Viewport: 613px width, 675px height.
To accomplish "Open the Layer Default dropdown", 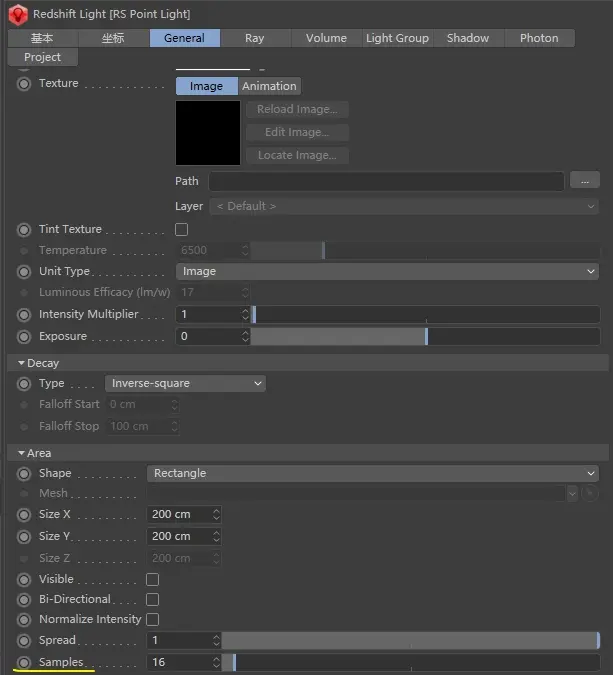I will [404, 206].
